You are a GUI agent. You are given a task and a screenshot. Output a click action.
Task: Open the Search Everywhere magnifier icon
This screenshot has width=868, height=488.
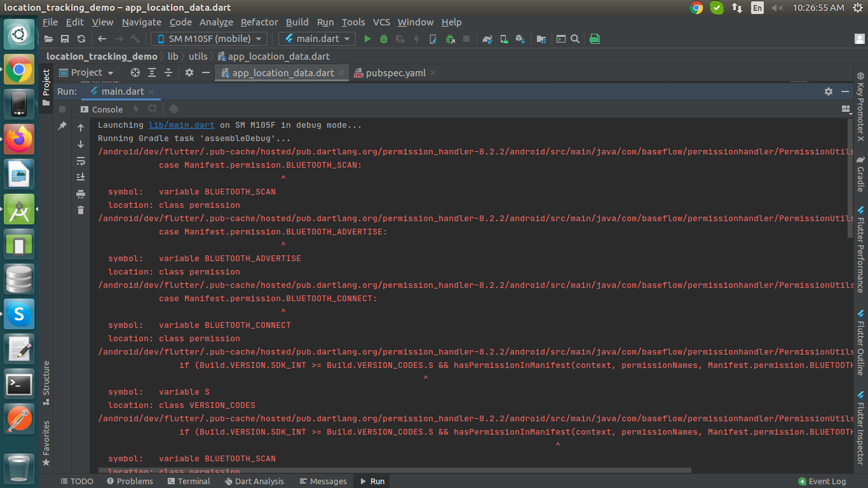click(x=575, y=39)
